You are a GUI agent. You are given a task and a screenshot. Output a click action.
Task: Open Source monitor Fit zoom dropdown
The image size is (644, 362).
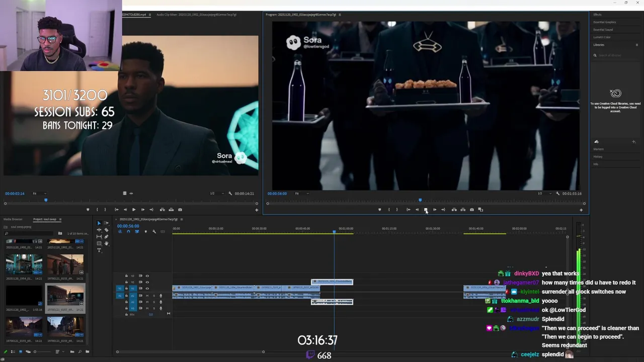coord(39,193)
